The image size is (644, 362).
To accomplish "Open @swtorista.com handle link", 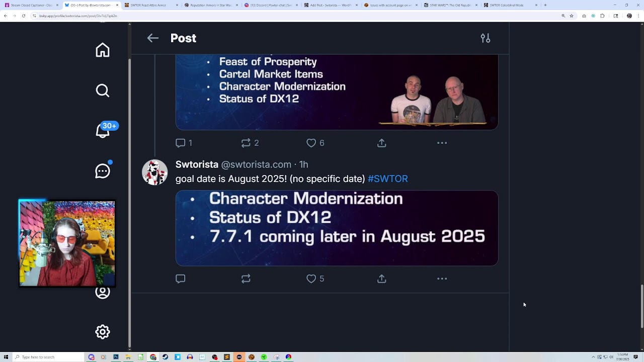I will pos(256,164).
